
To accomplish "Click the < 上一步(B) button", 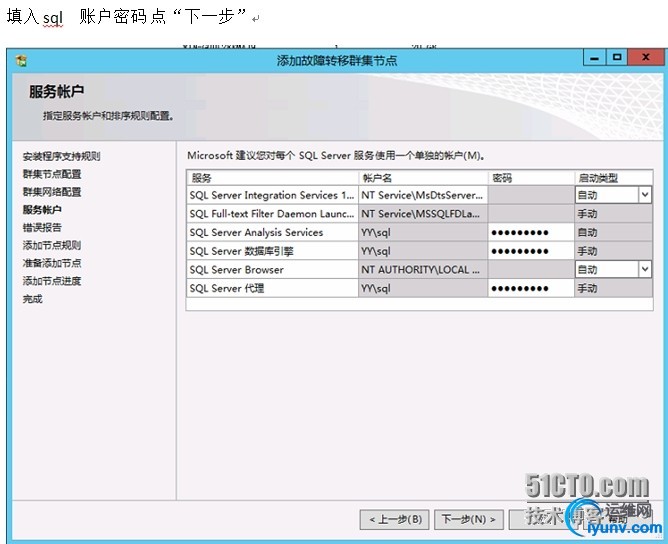I will point(394,519).
